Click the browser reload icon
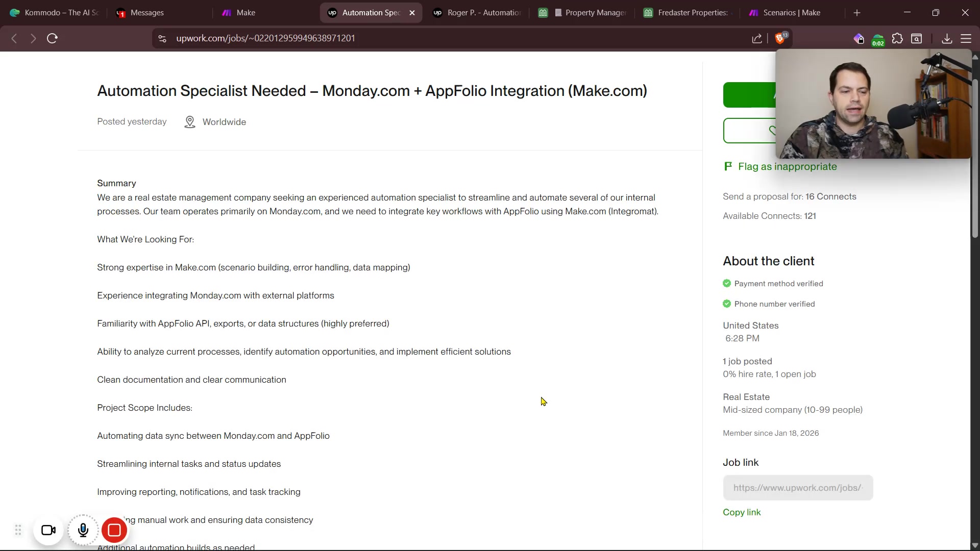Viewport: 980px width, 551px height. [x=52, y=38]
